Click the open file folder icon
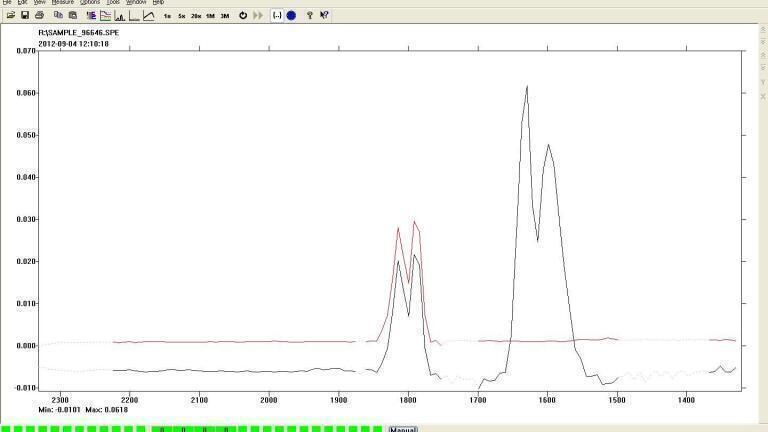Screen dimensions: 768x432 click(11, 16)
